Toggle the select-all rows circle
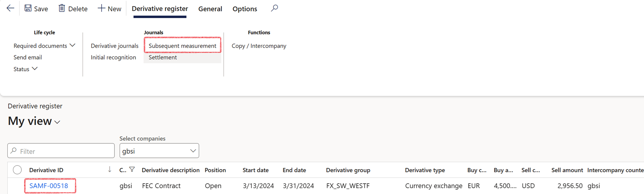This screenshot has width=644, height=194. 17,170
